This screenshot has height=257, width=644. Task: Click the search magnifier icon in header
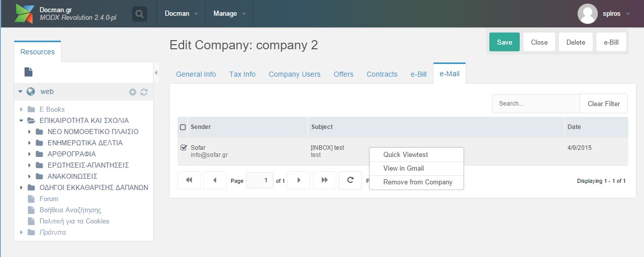point(140,14)
